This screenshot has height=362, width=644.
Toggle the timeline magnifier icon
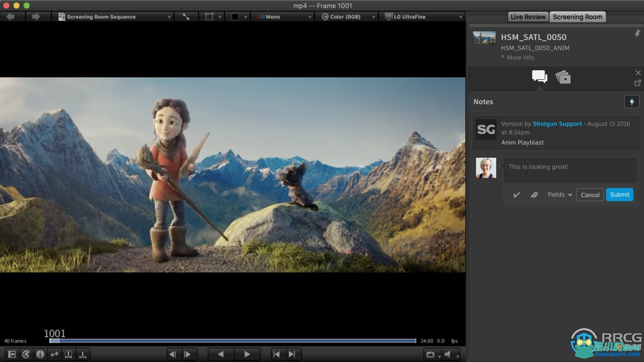[68, 354]
